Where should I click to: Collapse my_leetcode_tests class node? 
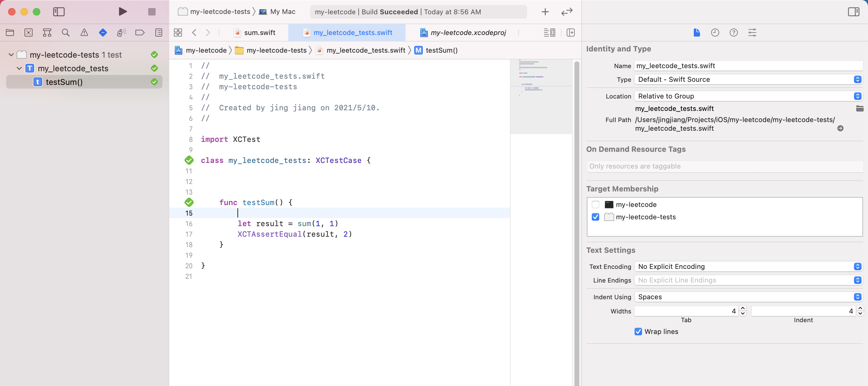pos(19,68)
